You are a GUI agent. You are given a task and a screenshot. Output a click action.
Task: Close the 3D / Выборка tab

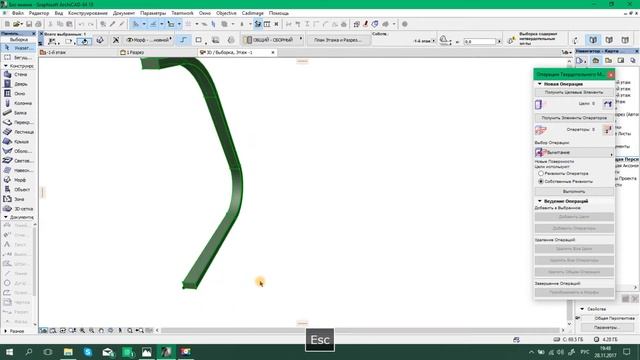pyautogui.click(x=273, y=53)
